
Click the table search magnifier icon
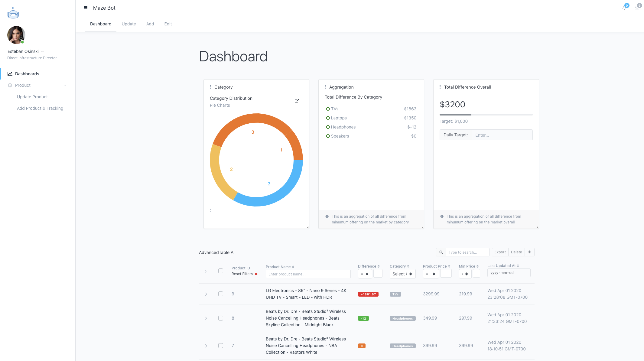click(x=441, y=252)
